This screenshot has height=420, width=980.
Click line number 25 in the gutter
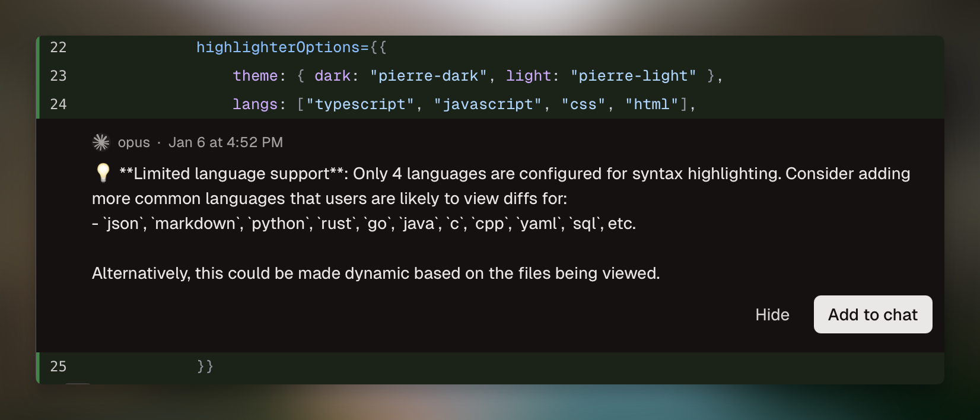tap(58, 367)
